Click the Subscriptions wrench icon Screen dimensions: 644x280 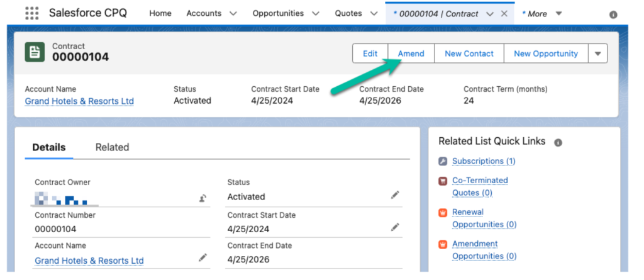point(442,161)
